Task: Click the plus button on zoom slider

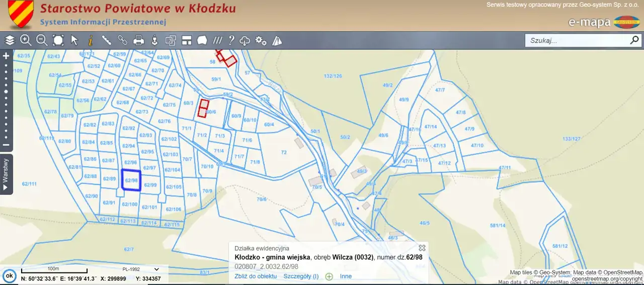Action: coord(6,56)
